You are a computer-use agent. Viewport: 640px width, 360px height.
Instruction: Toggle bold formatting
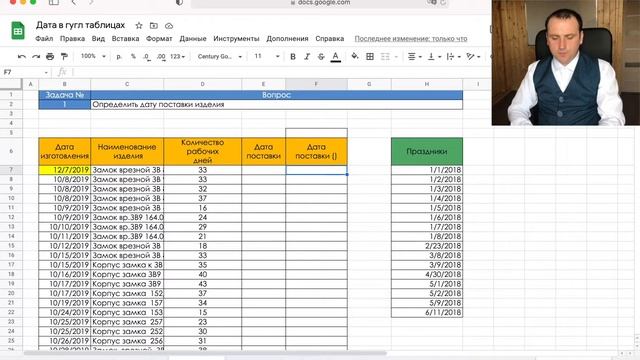(293, 57)
